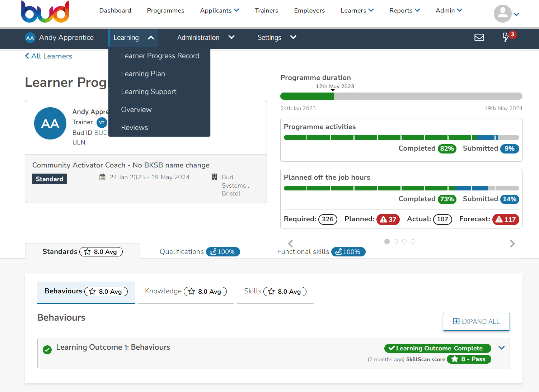Click Andy Apprentice's AA avatar circle
This screenshot has height=392, width=539.
(50, 123)
